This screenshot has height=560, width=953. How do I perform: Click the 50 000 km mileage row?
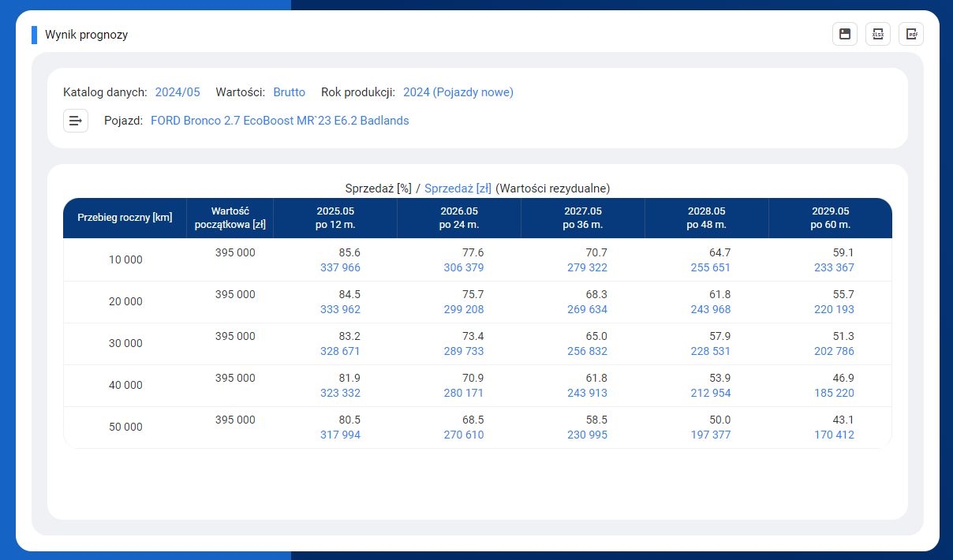(x=125, y=427)
